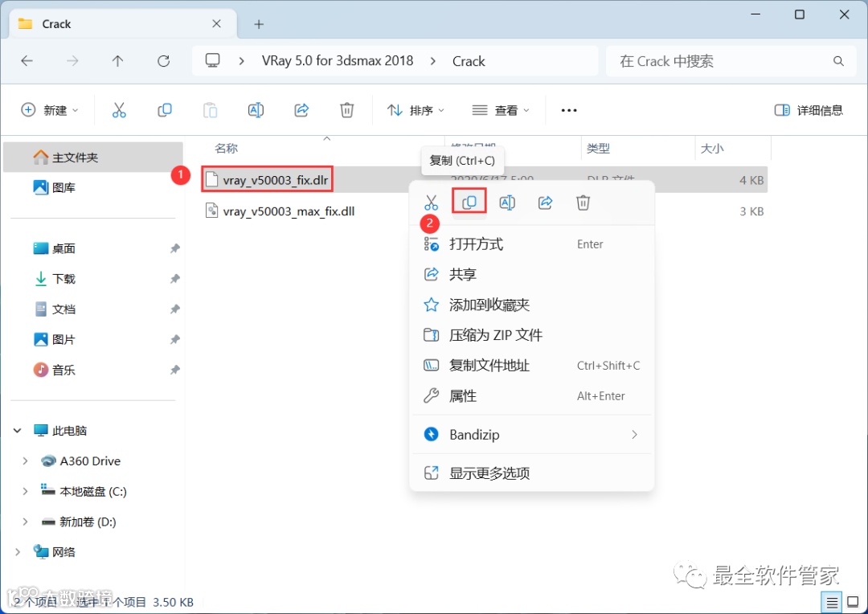Click the Delete trash icon in the toolbar
Image resolution: width=868 pixels, height=614 pixels.
coord(347,110)
